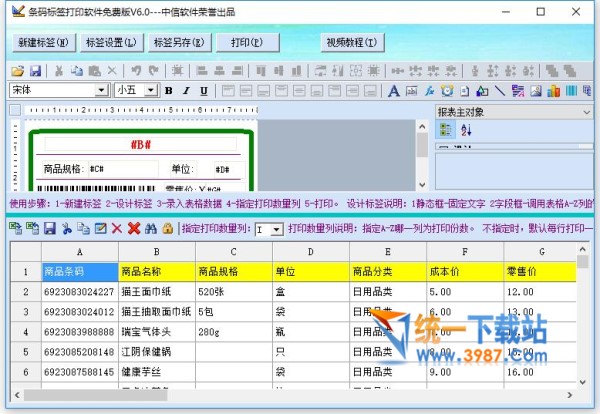The image size is (600, 414).
Task: Click the ruler corner select-all box
Action: [15, 110]
